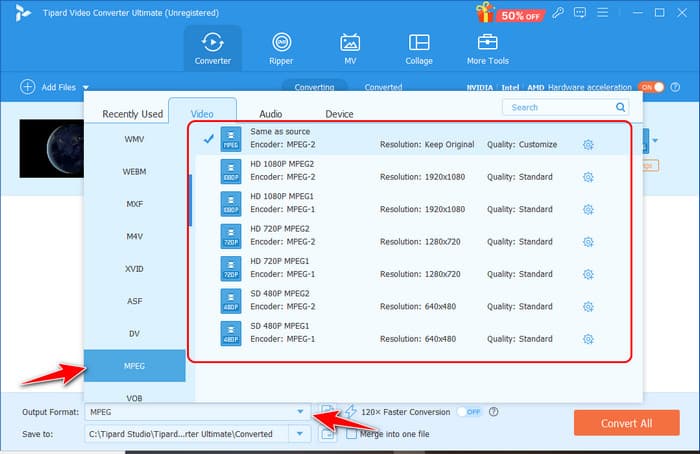This screenshot has height=454, width=700.
Task: Click the key register icon
Action: coord(558,12)
